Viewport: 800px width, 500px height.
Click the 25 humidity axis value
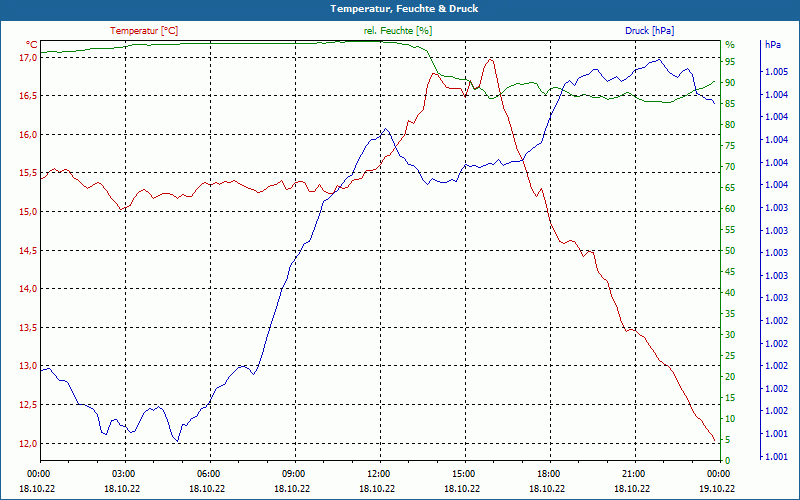click(x=730, y=356)
